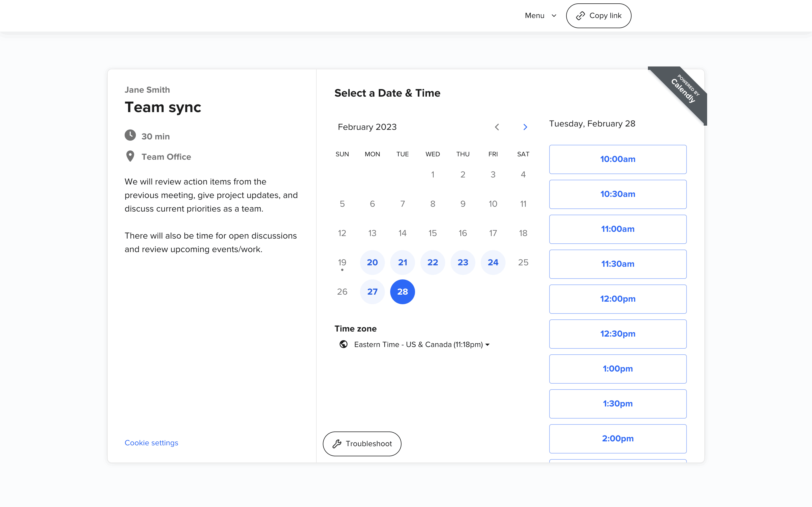Choose the 10:00am time slot
The height and width of the screenshot is (507, 812).
[x=617, y=159]
